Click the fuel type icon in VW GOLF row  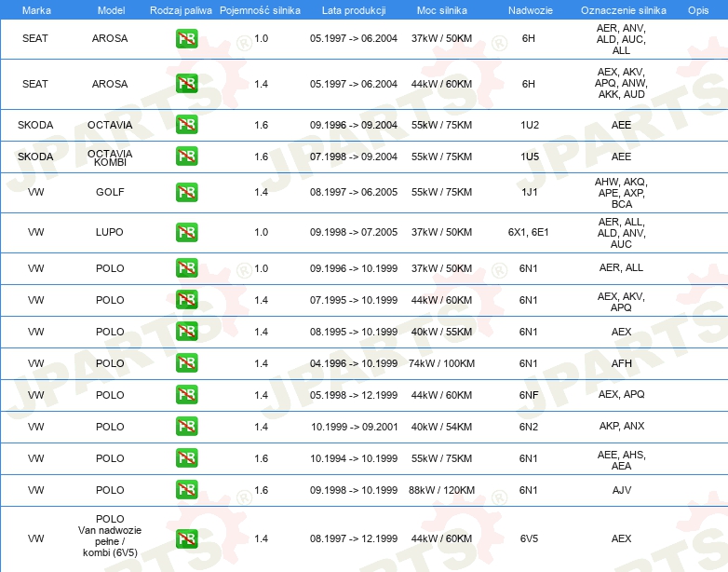point(186,192)
